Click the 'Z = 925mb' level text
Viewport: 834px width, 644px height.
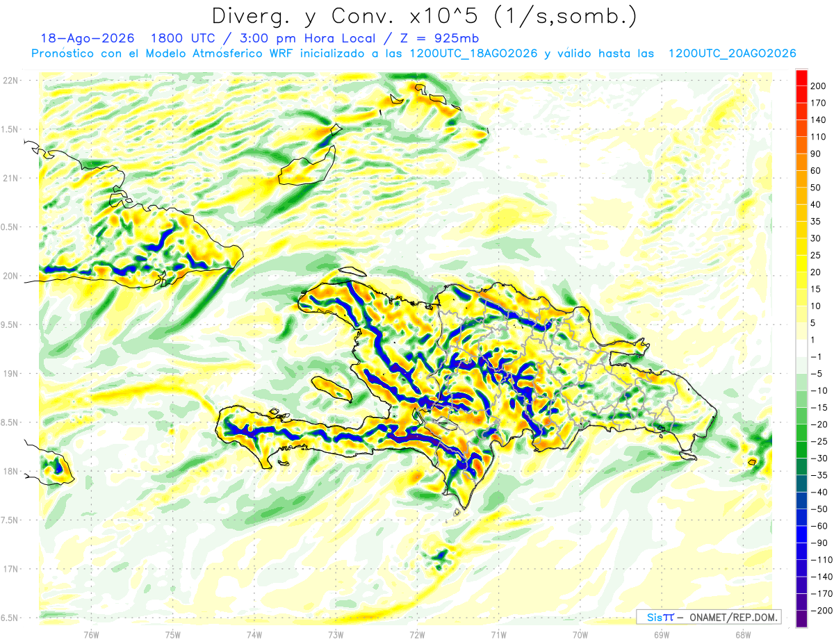click(x=441, y=38)
